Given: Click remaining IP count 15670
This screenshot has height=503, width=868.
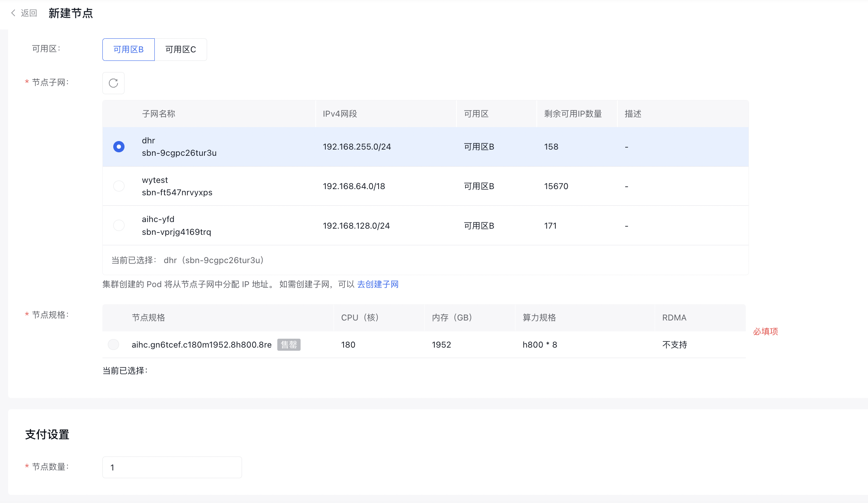Looking at the screenshot, I should click(x=556, y=186).
